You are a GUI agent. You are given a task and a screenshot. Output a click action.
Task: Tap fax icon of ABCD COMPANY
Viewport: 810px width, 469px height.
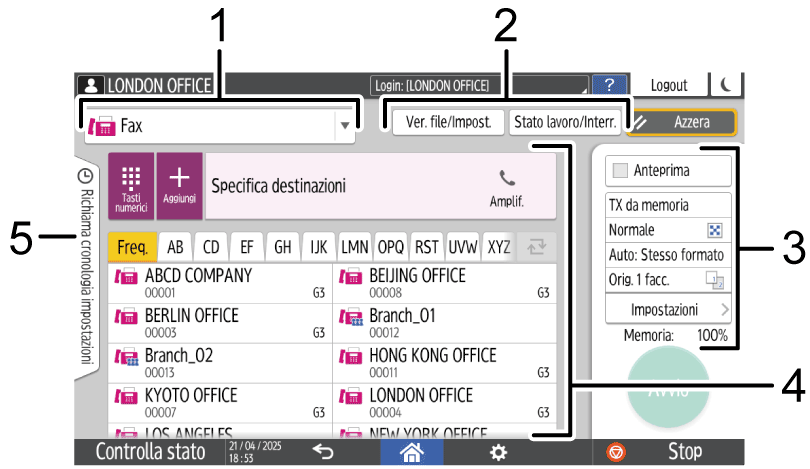tap(126, 277)
